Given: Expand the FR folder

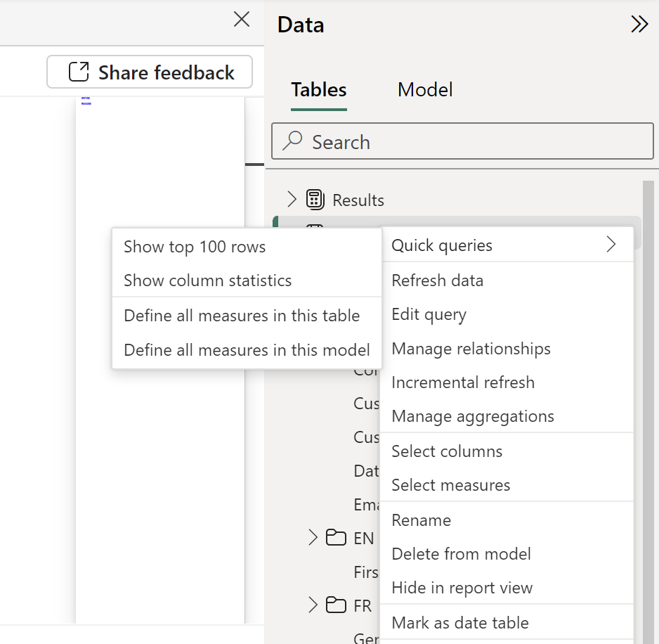Looking at the screenshot, I should coord(313,605).
